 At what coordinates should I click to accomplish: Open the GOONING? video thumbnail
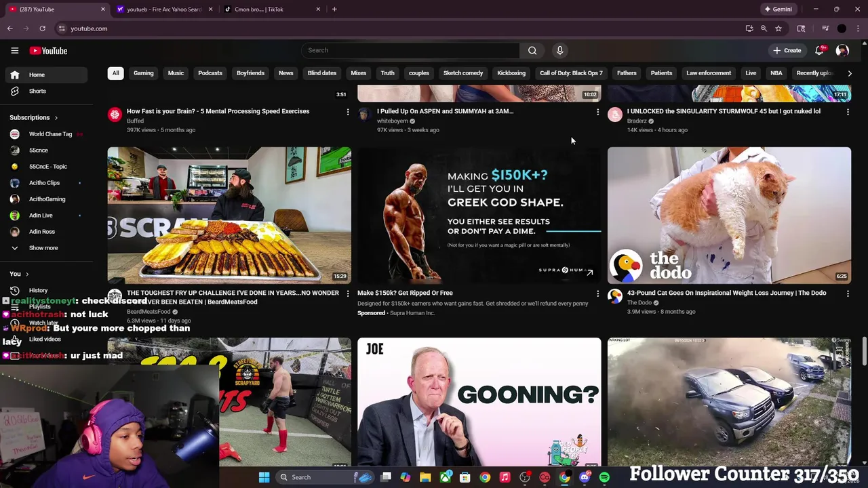(x=479, y=403)
